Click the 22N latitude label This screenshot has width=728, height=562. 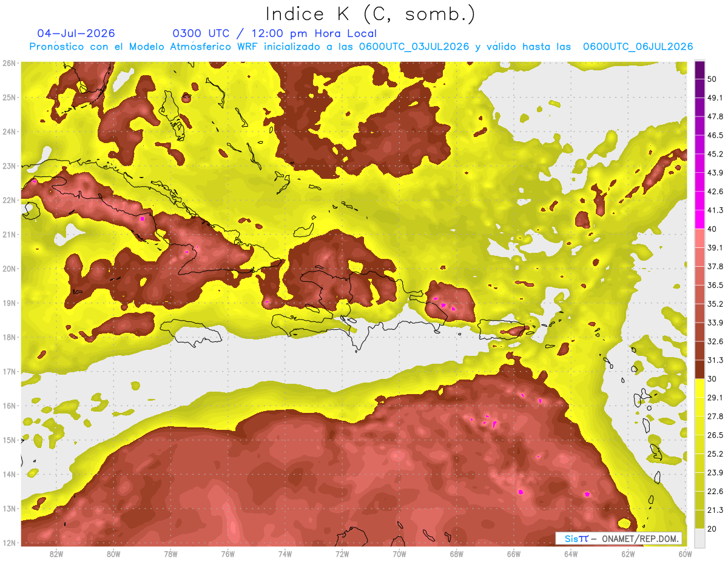[9, 200]
